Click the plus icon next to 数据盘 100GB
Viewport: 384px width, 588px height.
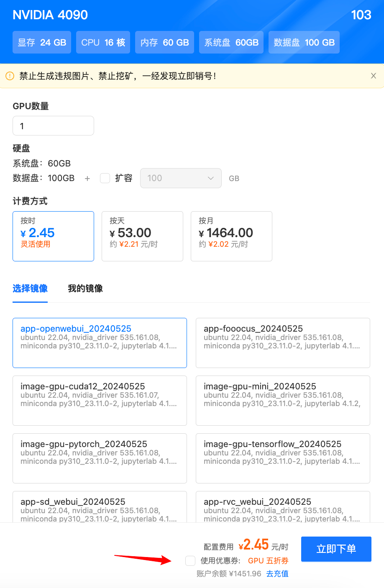pyautogui.click(x=87, y=178)
